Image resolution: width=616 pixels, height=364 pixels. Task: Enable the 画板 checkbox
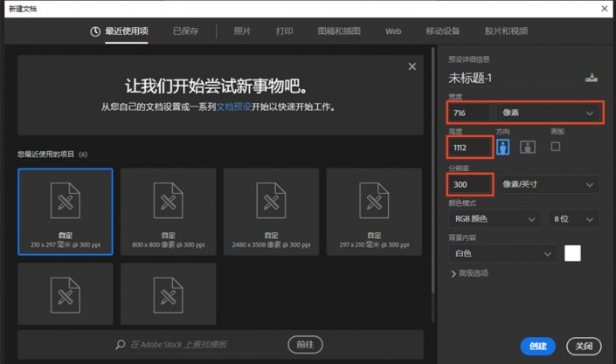[x=556, y=147]
